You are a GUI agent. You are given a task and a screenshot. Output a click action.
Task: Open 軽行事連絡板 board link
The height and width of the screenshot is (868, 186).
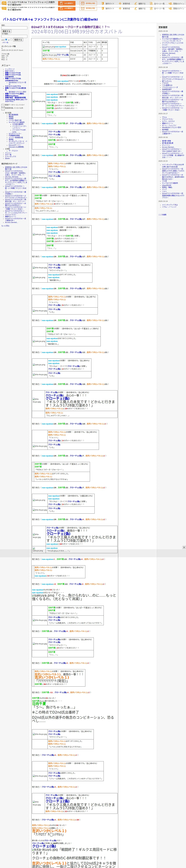click(13, 115)
